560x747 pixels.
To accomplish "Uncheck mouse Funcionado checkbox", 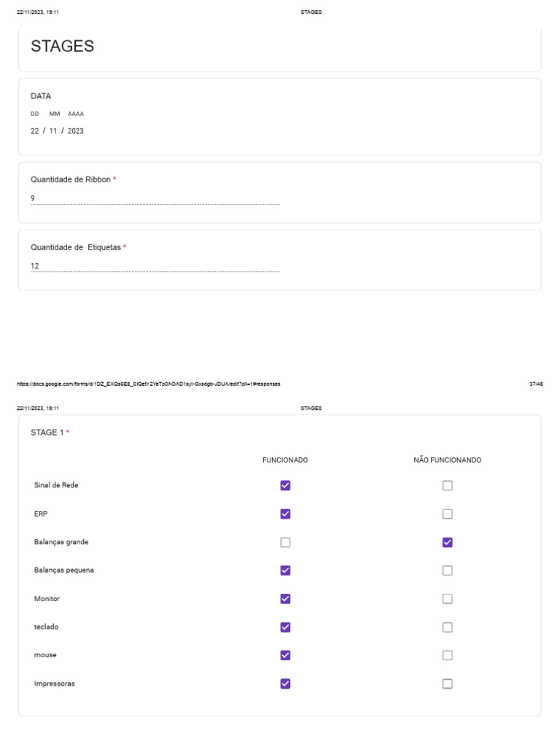I will pyautogui.click(x=285, y=655).
